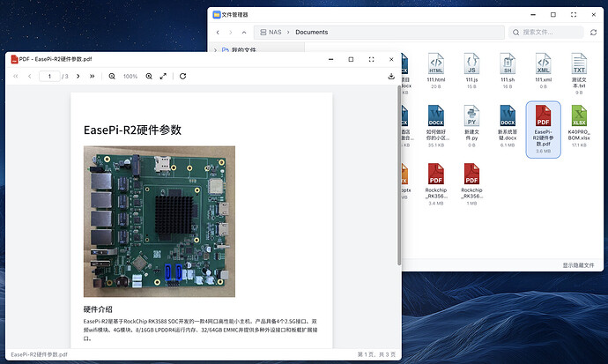The height and width of the screenshot is (364, 608).
Task: Toggle 显示隐藏文件 option
Action: pos(580,265)
